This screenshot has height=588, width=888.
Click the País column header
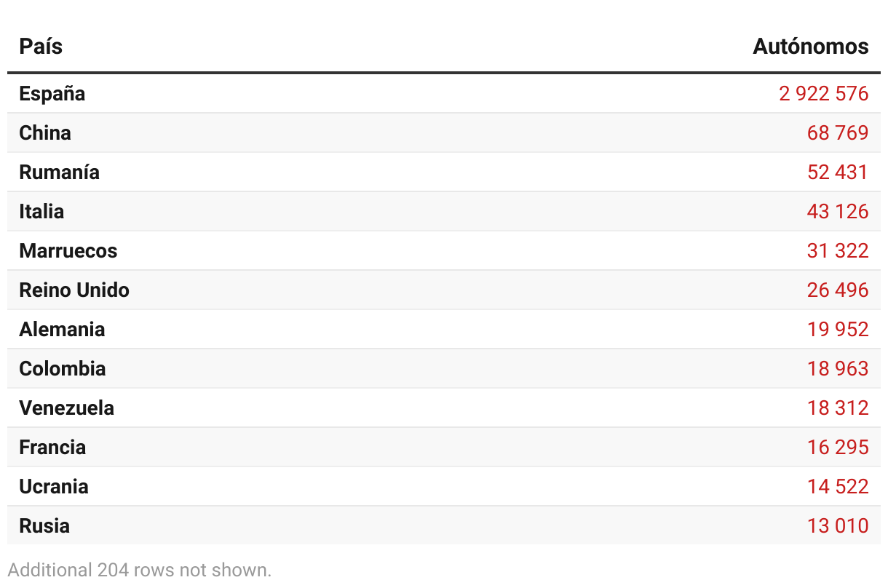[x=41, y=47]
